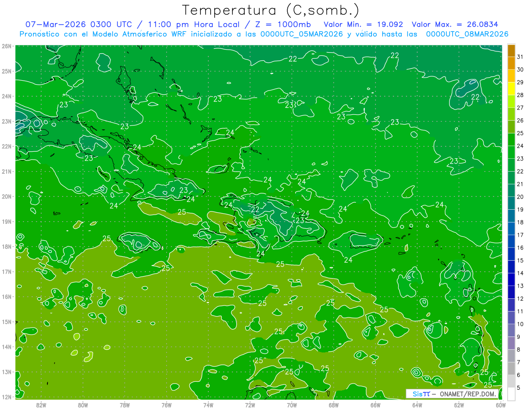Click the 19 label on the color scale
This screenshot has height=411, width=532.
pos(520,209)
